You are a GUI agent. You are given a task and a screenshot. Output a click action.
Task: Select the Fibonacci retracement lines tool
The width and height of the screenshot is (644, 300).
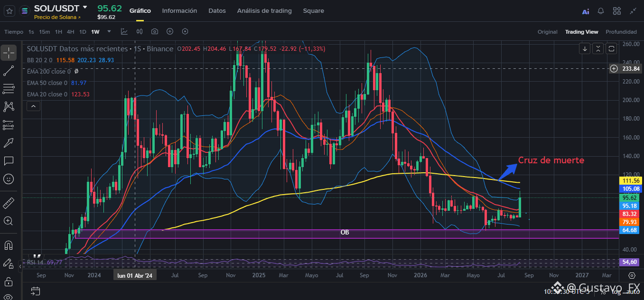9,89
